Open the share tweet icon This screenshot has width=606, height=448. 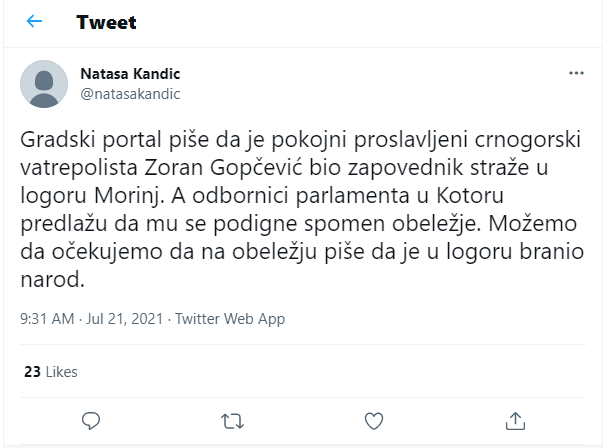click(x=515, y=420)
